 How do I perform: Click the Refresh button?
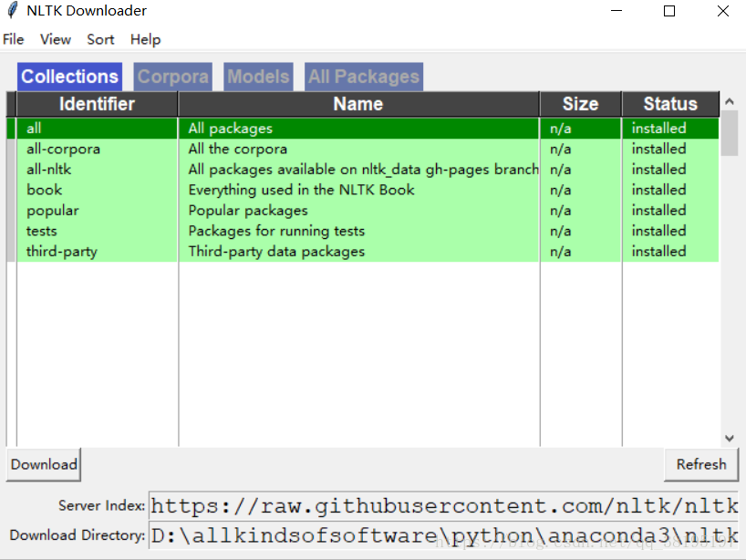click(x=701, y=464)
